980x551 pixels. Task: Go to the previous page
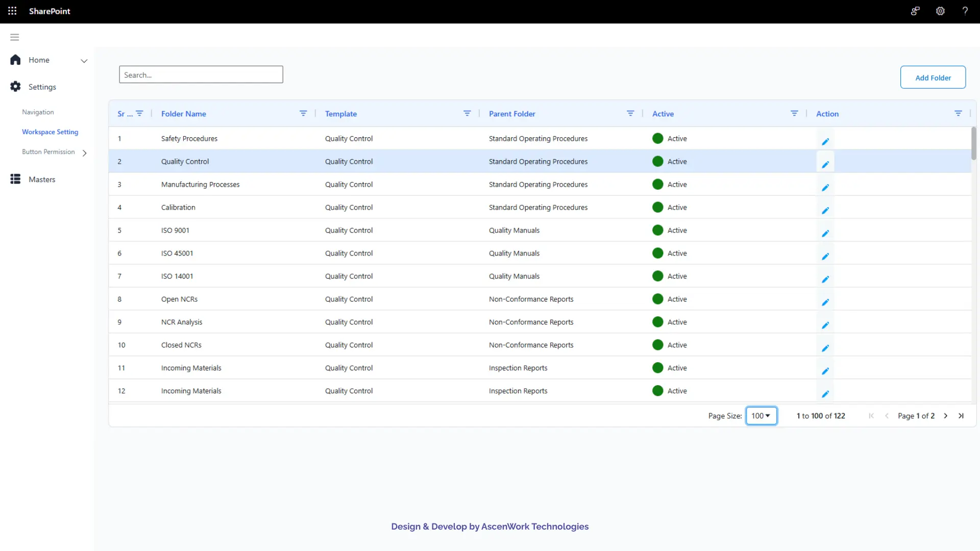887,416
